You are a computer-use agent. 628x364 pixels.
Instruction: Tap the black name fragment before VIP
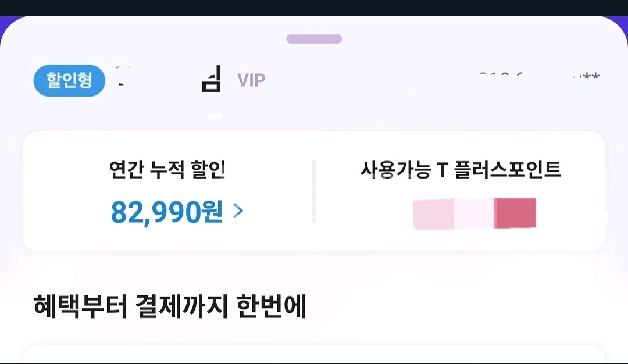click(x=212, y=79)
